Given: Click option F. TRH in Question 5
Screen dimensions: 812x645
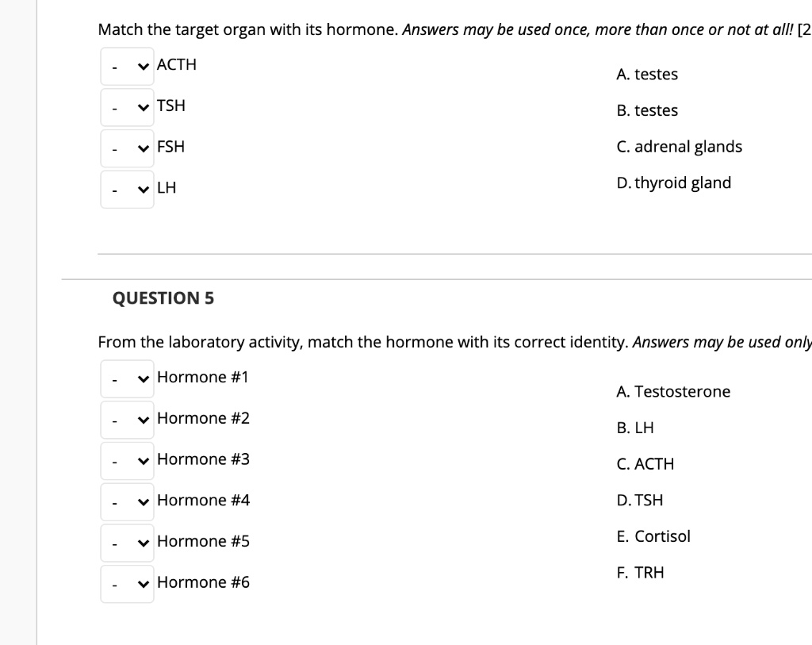Looking at the screenshot, I should pos(642,572).
